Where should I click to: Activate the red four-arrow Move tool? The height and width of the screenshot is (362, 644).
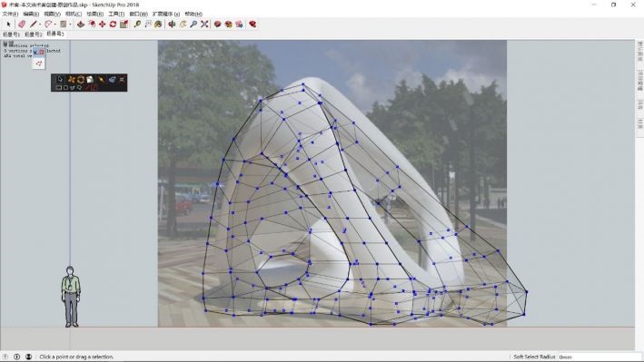click(103, 24)
